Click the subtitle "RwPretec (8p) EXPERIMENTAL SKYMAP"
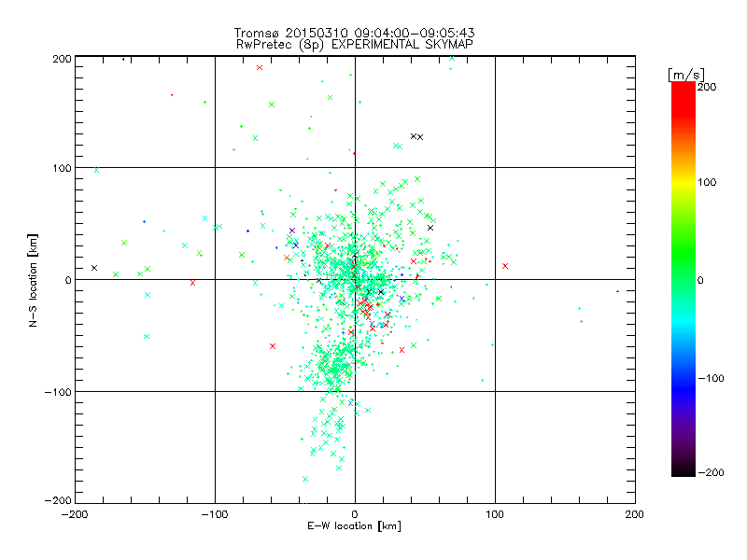747x560 pixels. point(355,45)
